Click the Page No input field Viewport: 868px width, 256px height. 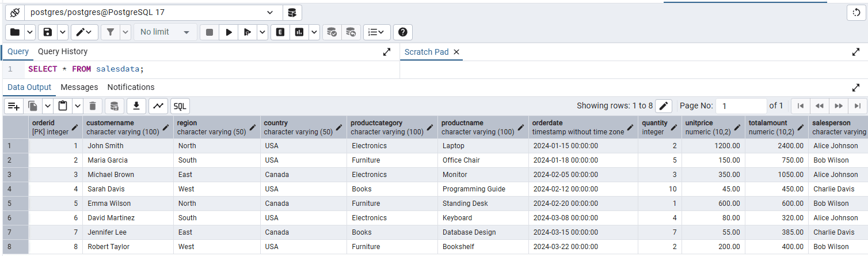pyautogui.click(x=741, y=106)
